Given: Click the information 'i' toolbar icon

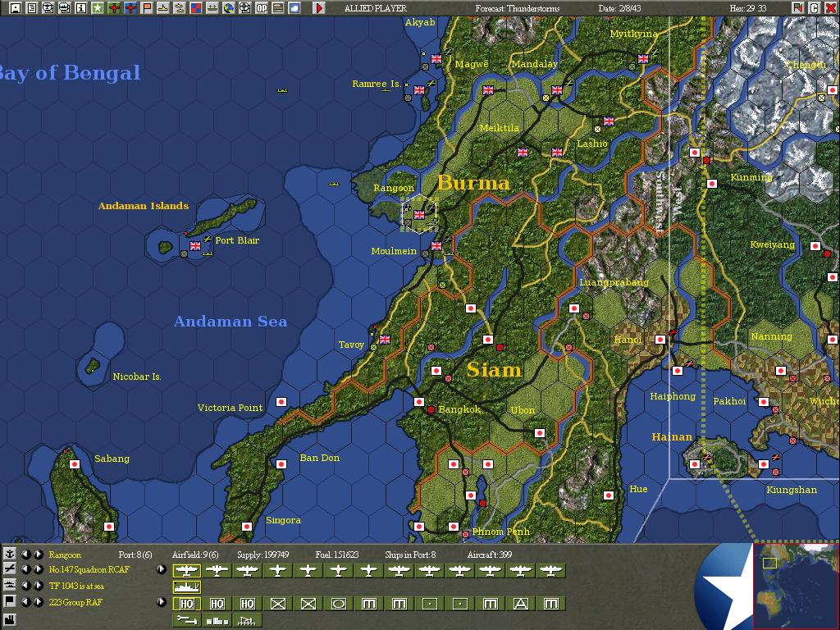Looking at the screenshot, I should [81, 8].
